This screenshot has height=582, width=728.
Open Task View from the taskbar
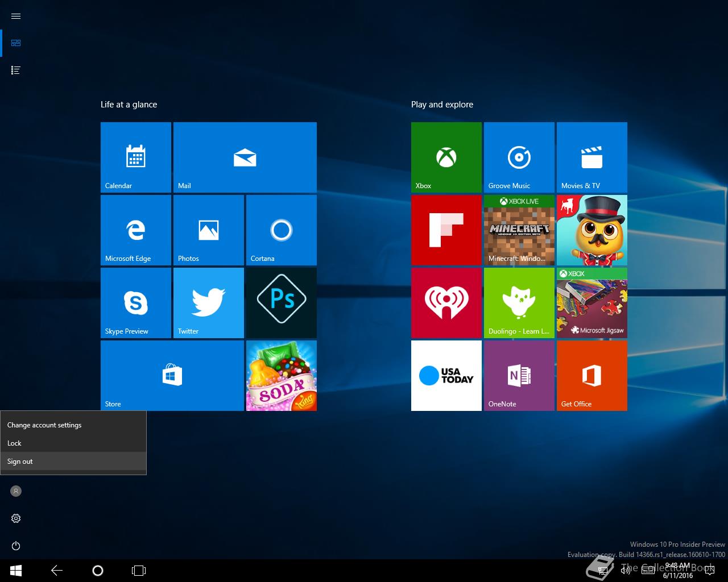(139, 571)
